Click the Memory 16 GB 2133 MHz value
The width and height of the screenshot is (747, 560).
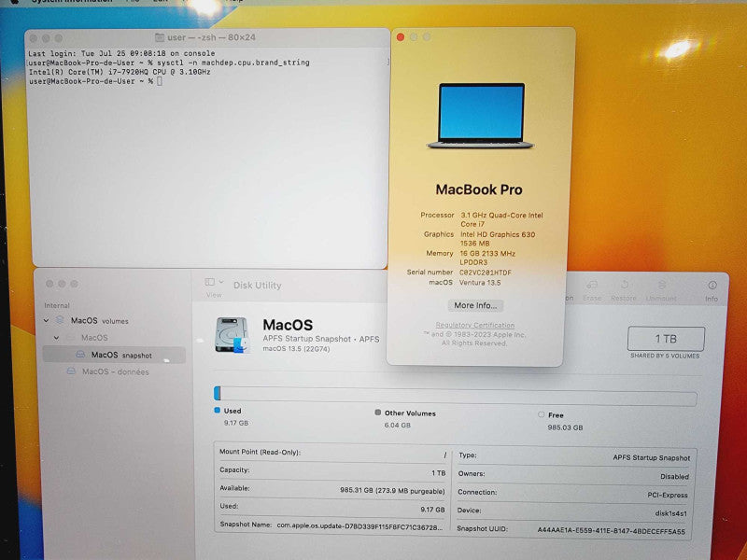point(487,258)
